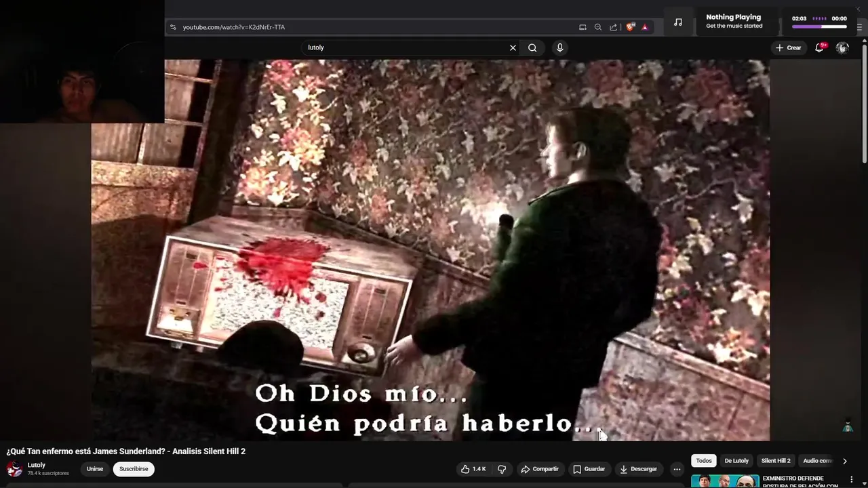This screenshot has width=868, height=488.
Task: Open the 'EXMINISTRO DEFIENDE' recommended video thumbnail
Action: coord(725,481)
